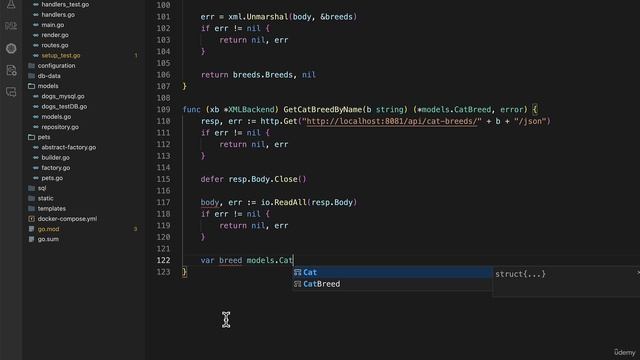Expand the db-data folder
The width and height of the screenshot is (640, 360).
coord(49,76)
